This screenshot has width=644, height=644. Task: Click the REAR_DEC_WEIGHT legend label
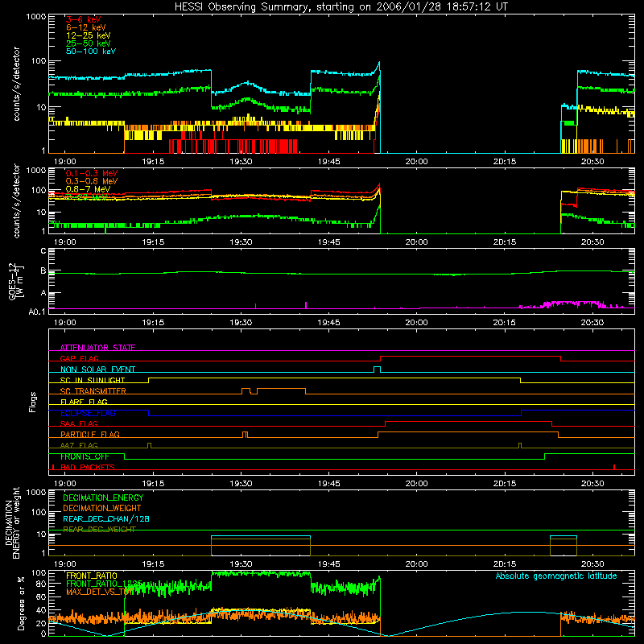[x=99, y=530]
